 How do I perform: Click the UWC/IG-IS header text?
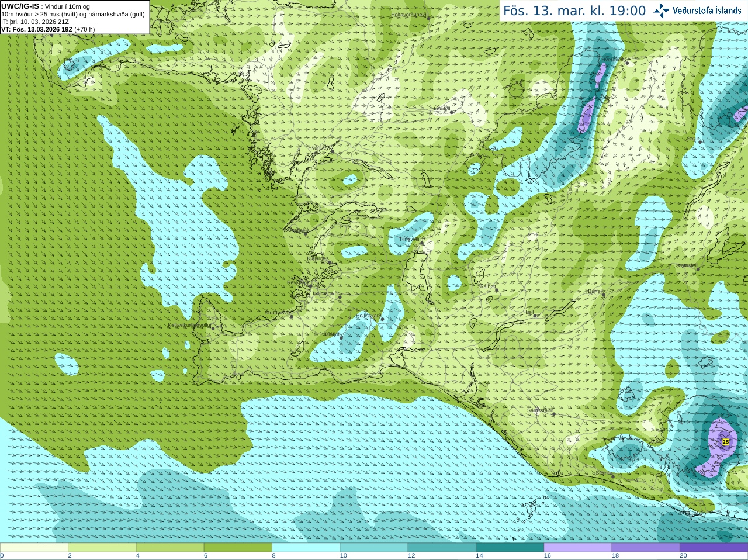(20, 6)
